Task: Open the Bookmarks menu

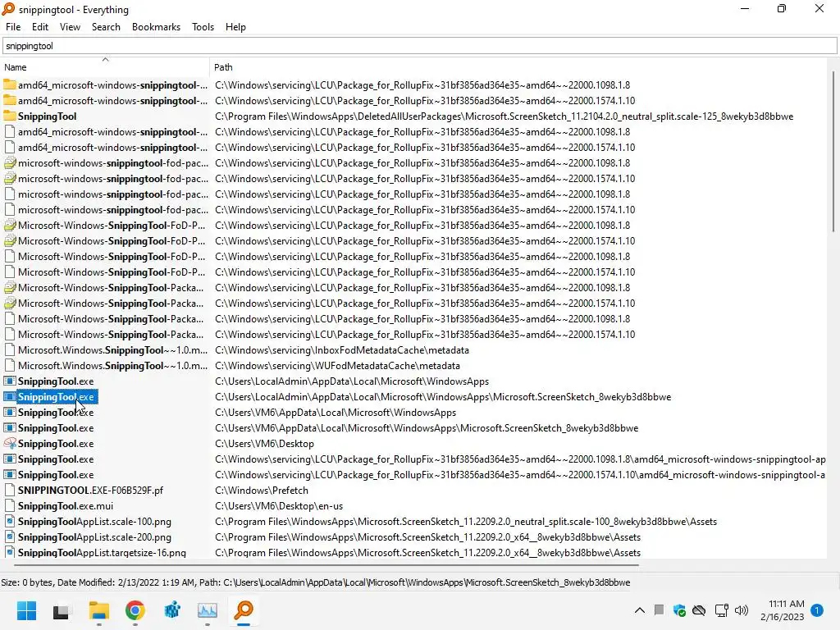Action: pyautogui.click(x=156, y=27)
